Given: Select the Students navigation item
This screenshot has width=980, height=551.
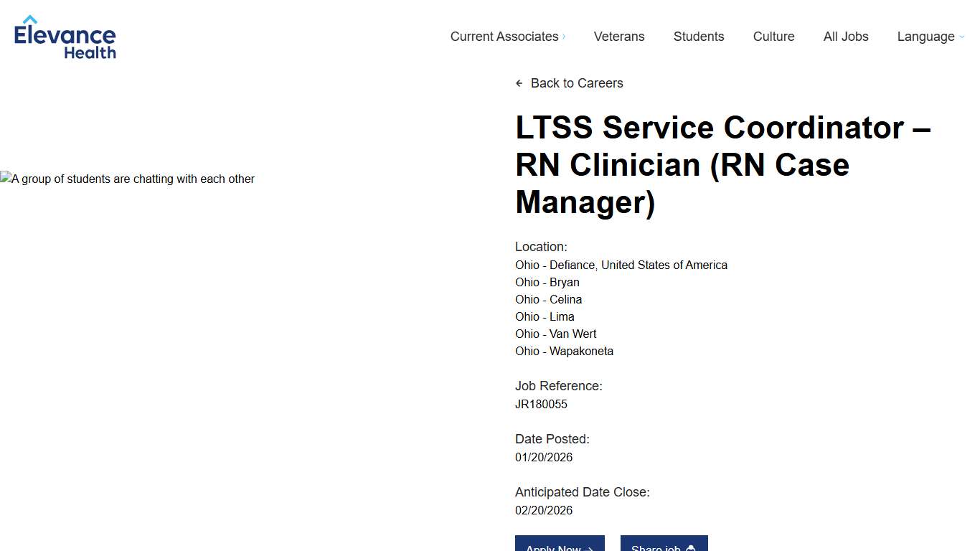Looking at the screenshot, I should click(x=699, y=37).
